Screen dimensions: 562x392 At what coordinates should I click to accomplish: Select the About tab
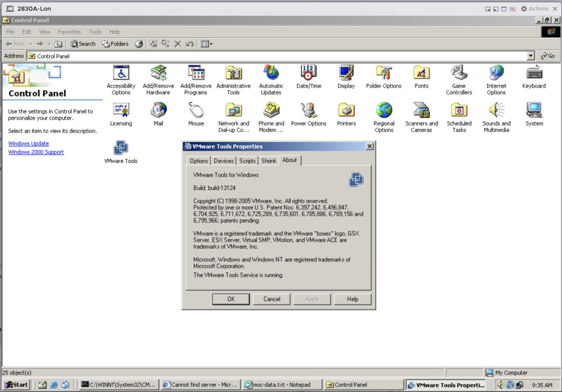pyautogui.click(x=290, y=160)
